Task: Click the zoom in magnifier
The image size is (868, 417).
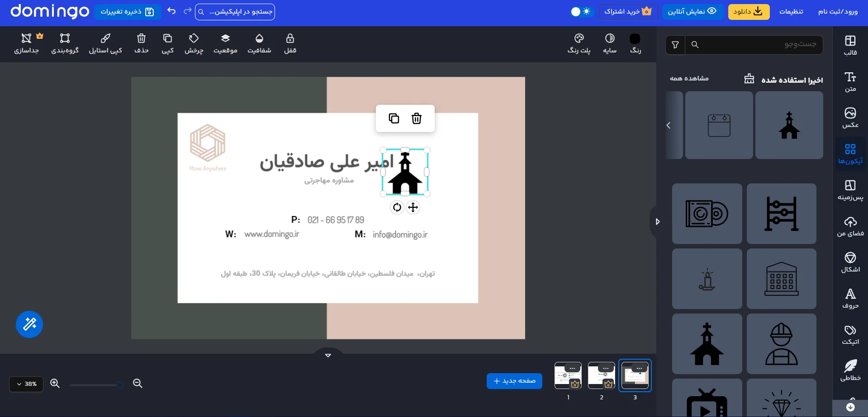Action: pyautogui.click(x=55, y=384)
